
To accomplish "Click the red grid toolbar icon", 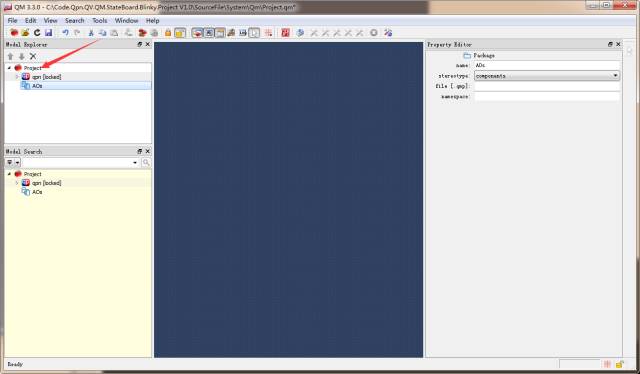I will 268,33.
